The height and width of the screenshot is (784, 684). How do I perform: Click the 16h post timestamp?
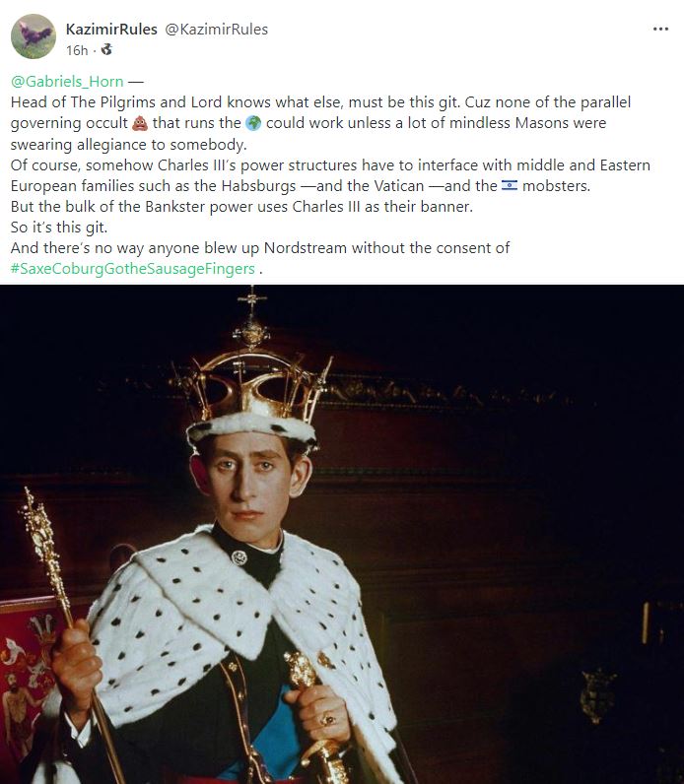[x=77, y=50]
